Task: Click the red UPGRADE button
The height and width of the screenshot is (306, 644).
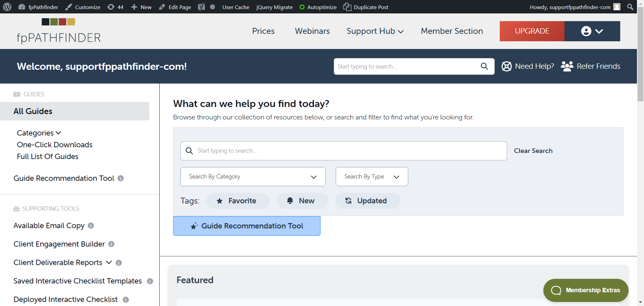Action: coord(532,31)
